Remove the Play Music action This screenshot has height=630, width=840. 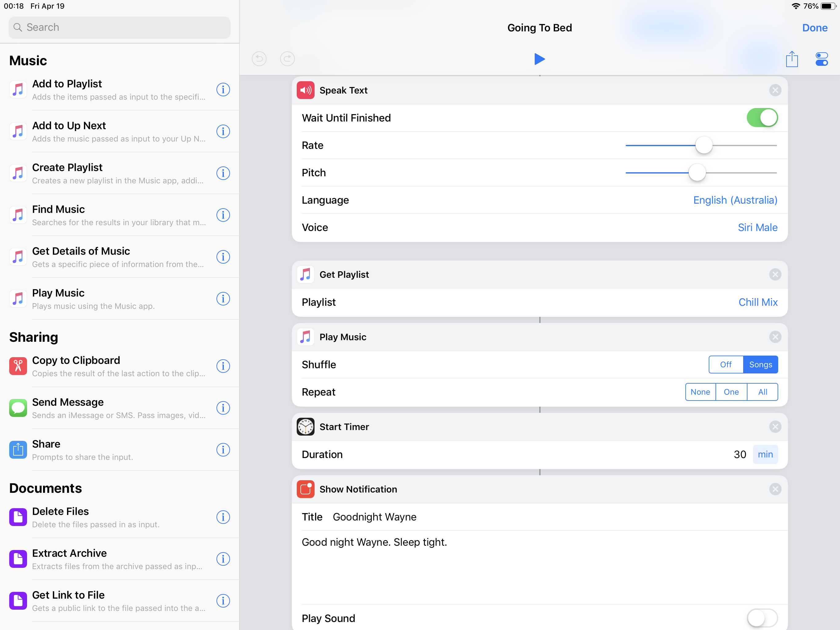click(775, 337)
